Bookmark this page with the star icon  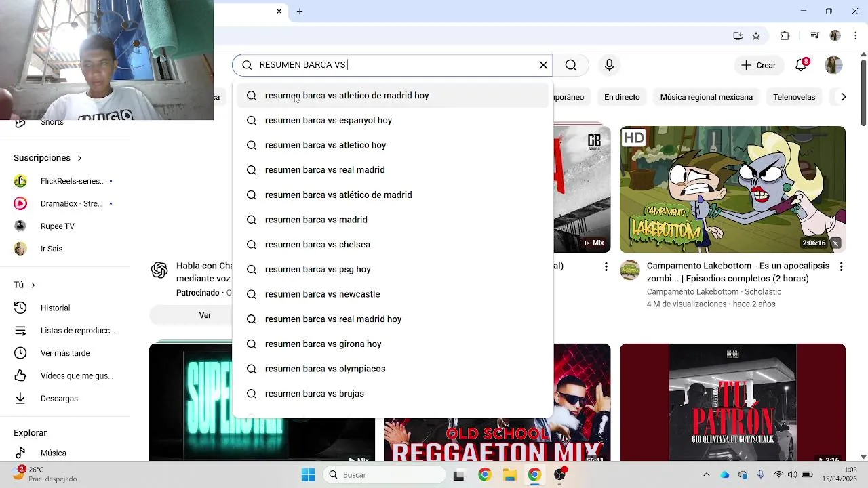point(756,36)
